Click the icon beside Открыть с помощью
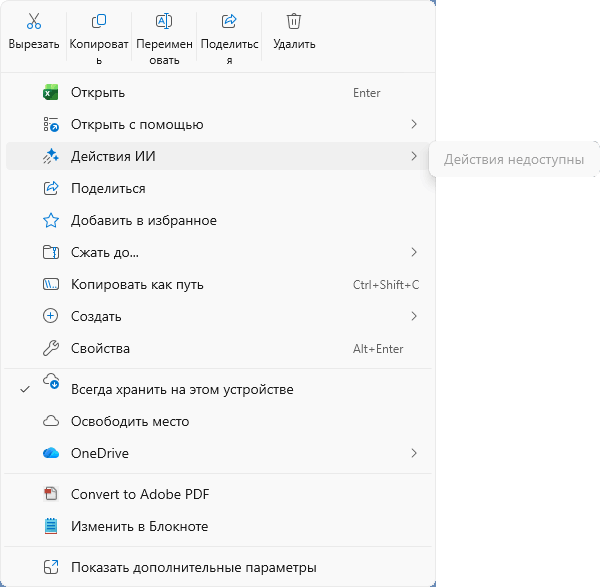The image size is (600, 587). 51,124
